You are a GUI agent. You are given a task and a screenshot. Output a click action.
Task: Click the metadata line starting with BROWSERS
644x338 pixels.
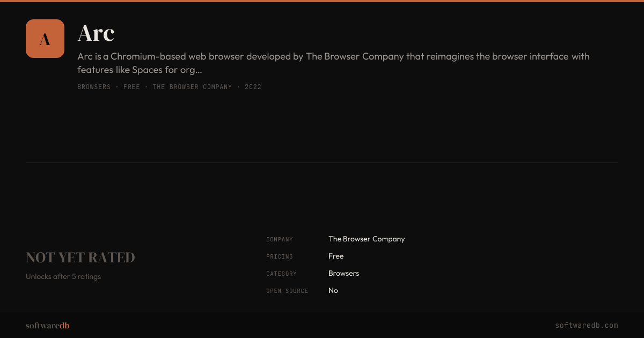tap(169, 87)
